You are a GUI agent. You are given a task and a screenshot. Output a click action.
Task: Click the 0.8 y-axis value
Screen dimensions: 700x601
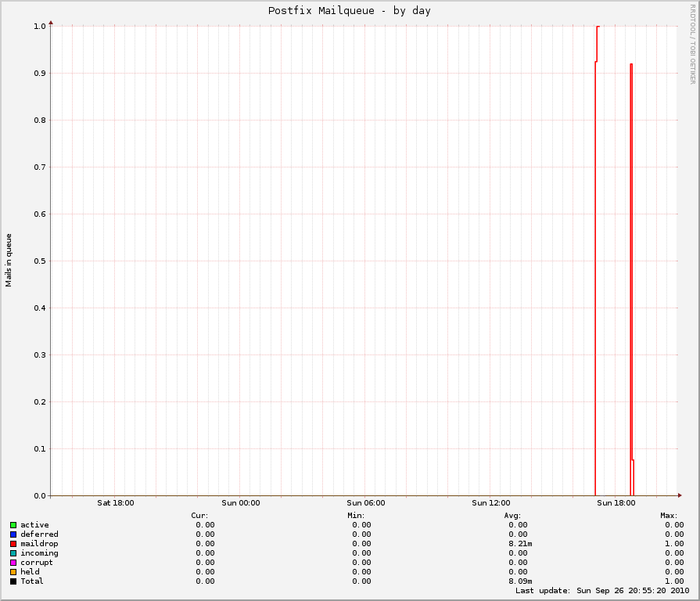40,120
